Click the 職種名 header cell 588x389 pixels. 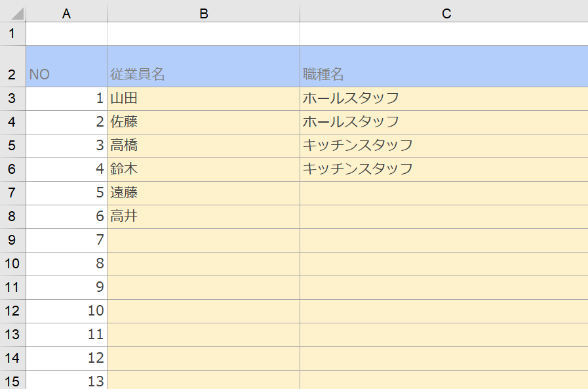point(444,66)
